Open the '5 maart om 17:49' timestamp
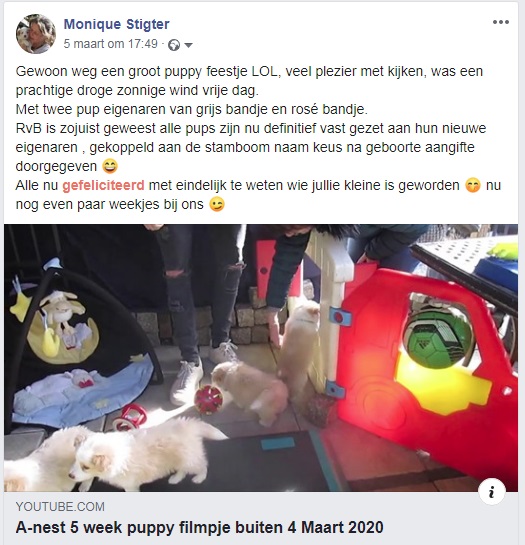Screen dimensions: 525x545 pyautogui.click(x=110, y=44)
